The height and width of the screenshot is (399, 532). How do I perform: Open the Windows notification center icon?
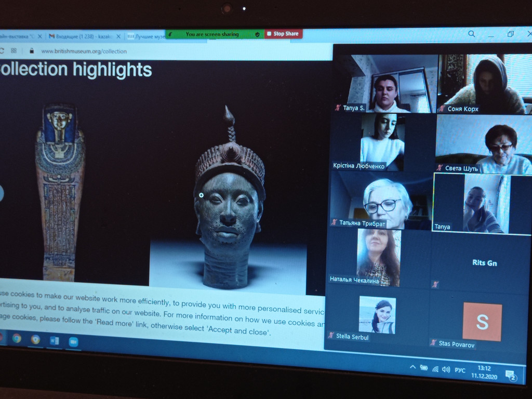coord(511,375)
